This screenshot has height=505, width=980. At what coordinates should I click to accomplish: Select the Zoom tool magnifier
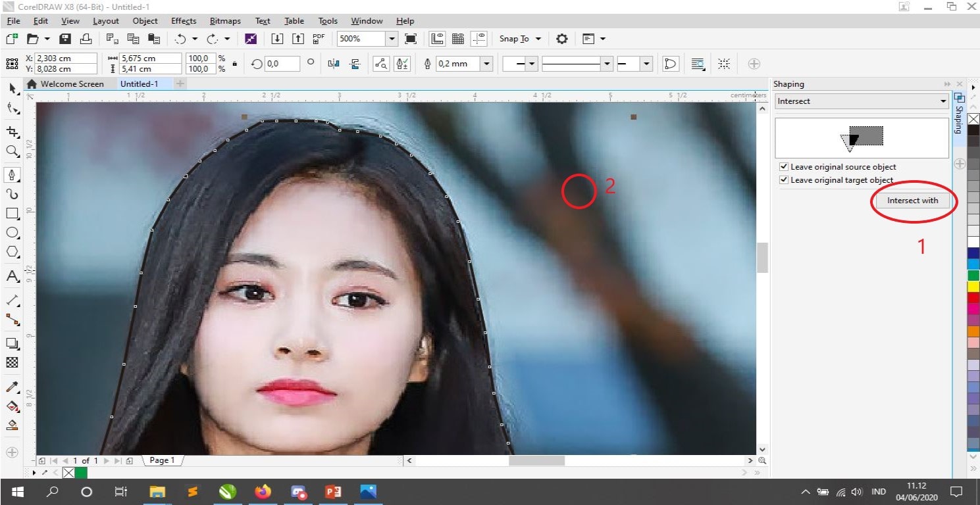[x=12, y=151]
